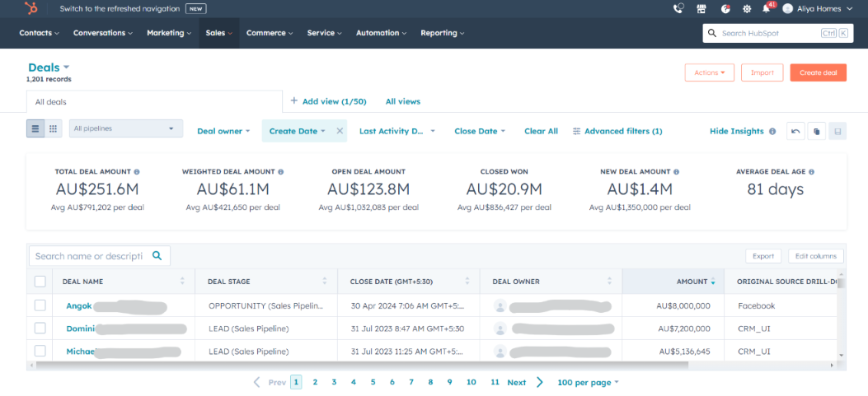Open the Commerce menu
This screenshot has height=396, width=868.
[270, 33]
